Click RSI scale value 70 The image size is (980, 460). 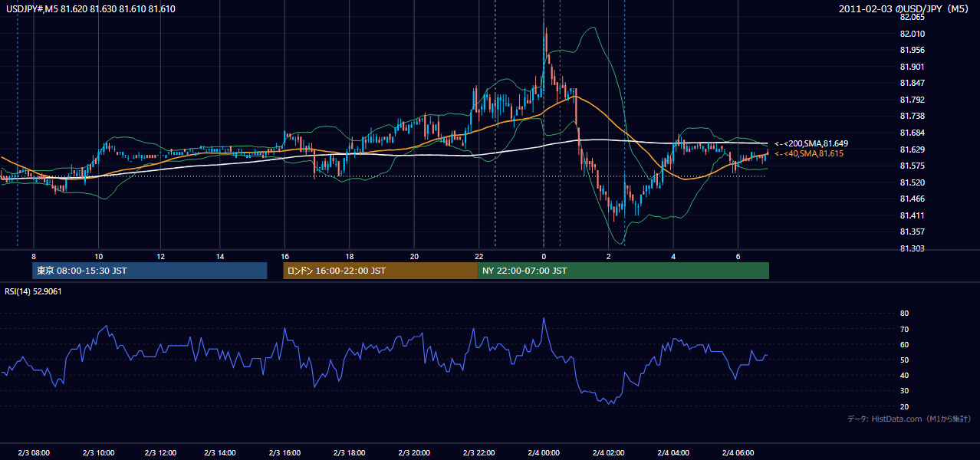pyautogui.click(x=904, y=329)
